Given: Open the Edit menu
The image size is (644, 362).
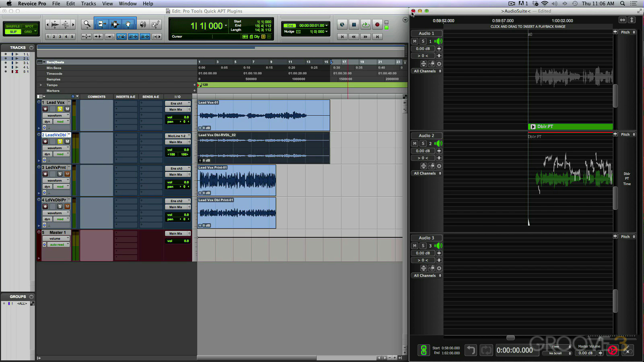Looking at the screenshot, I should tap(70, 4).
